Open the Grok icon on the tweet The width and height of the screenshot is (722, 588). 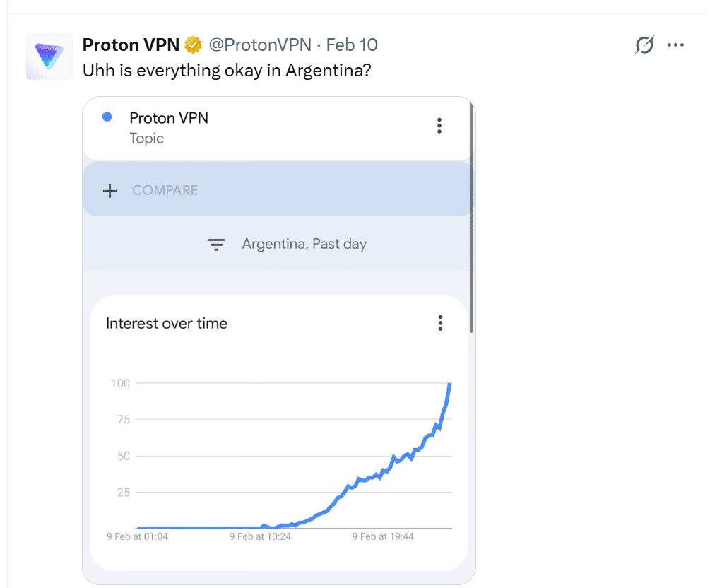tap(644, 45)
